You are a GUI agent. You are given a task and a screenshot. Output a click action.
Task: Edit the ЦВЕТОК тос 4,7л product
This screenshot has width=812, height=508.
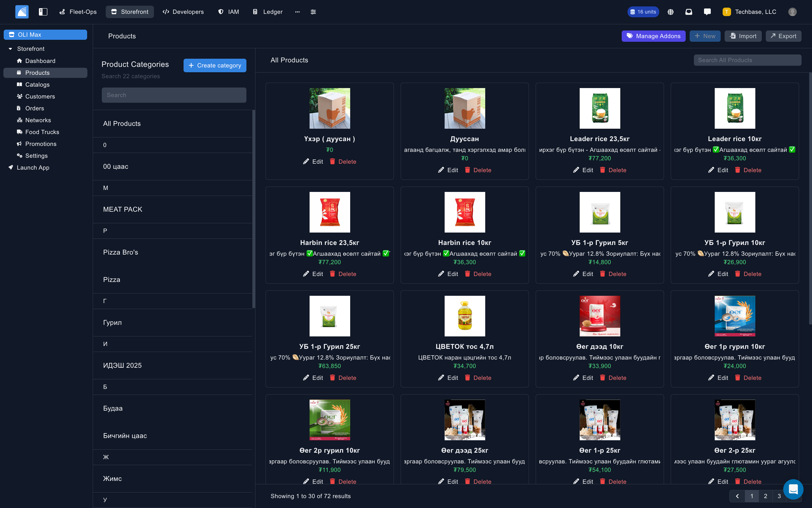[x=448, y=378]
